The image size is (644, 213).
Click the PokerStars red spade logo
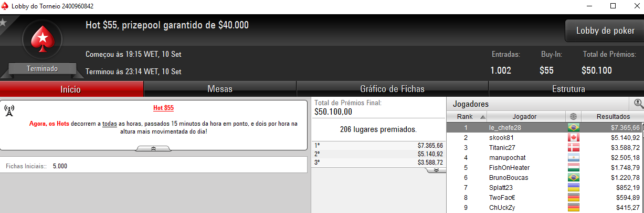(x=42, y=40)
